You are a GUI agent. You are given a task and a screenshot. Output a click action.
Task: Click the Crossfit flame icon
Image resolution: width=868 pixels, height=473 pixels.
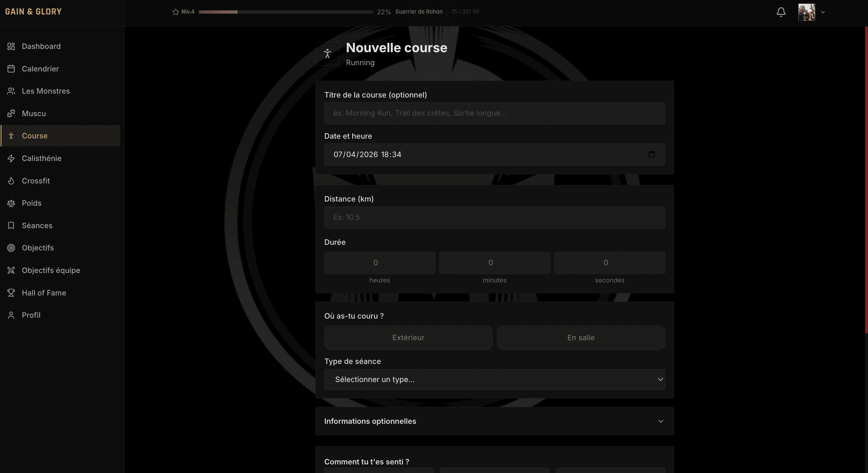click(x=11, y=181)
